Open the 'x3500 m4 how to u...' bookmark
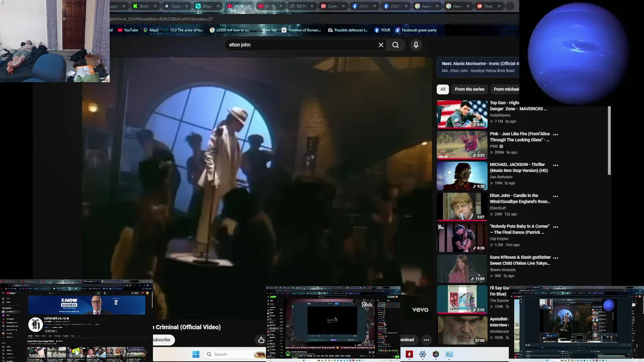Viewport: 644px width, 362px height. point(230,30)
